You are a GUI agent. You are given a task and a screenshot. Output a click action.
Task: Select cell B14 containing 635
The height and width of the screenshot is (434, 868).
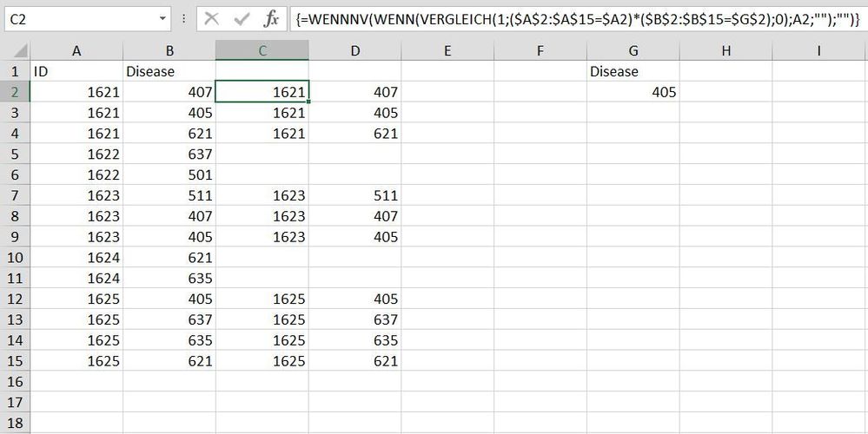(x=169, y=340)
